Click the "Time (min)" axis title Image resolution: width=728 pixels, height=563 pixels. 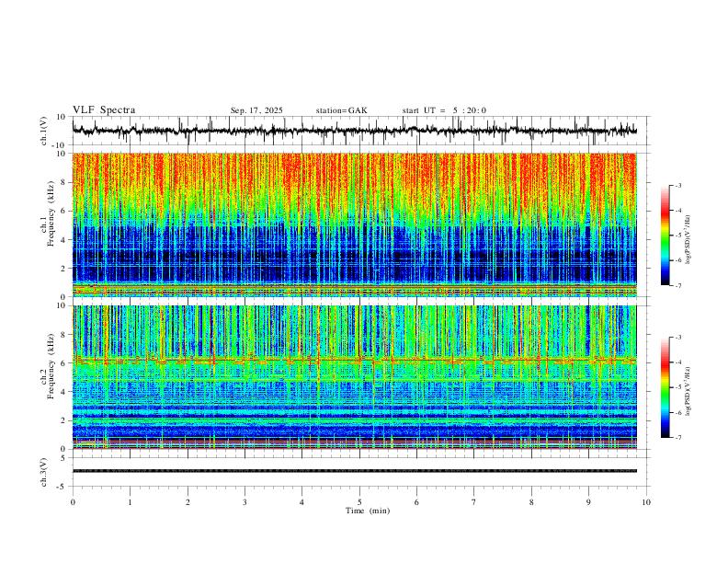368,511
